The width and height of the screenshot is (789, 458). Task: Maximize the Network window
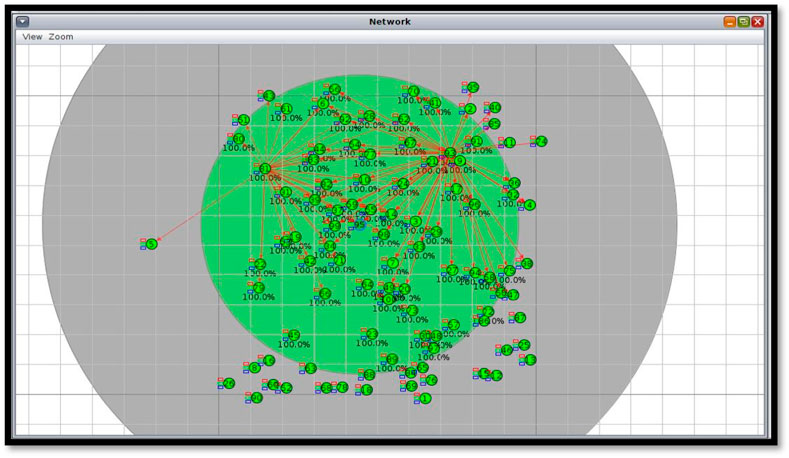[x=744, y=22]
